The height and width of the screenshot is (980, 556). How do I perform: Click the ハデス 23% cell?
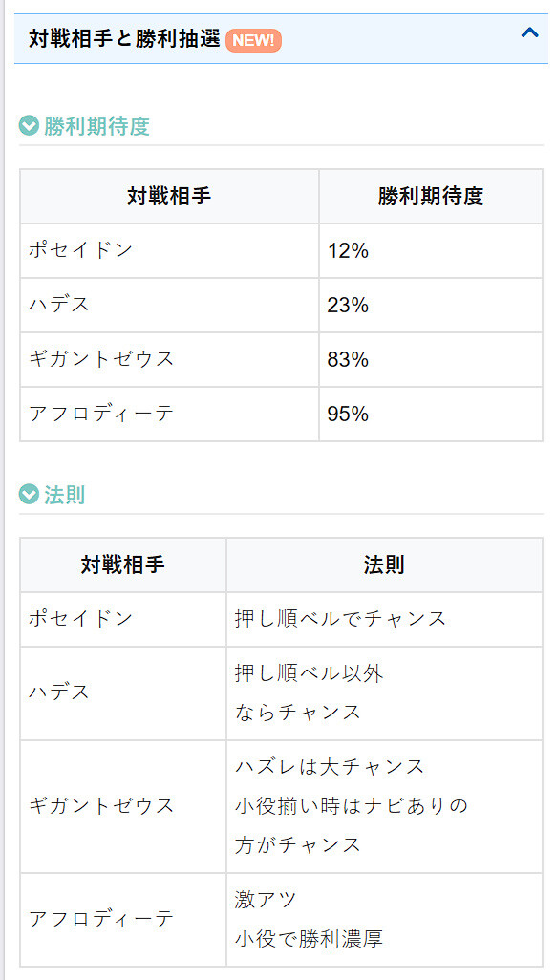(430, 305)
